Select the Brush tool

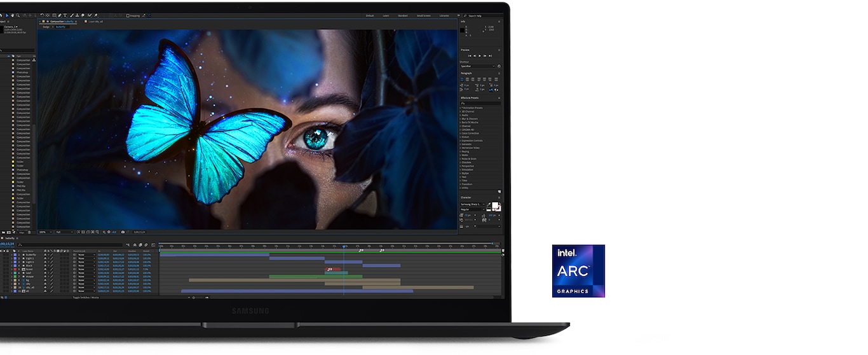[x=72, y=15]
